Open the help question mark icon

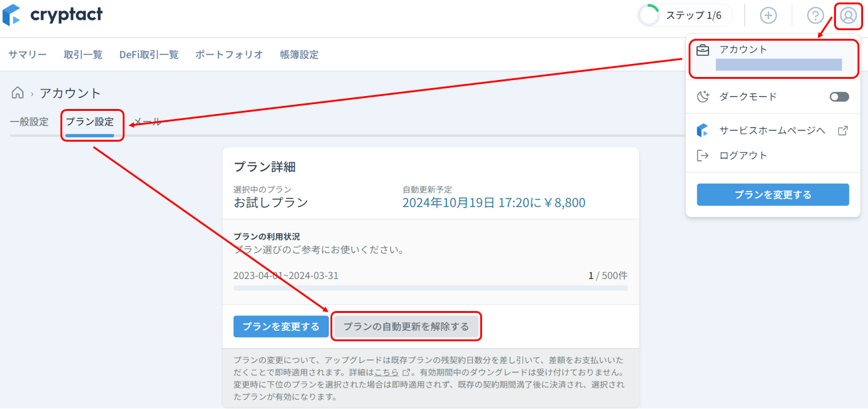816,15
